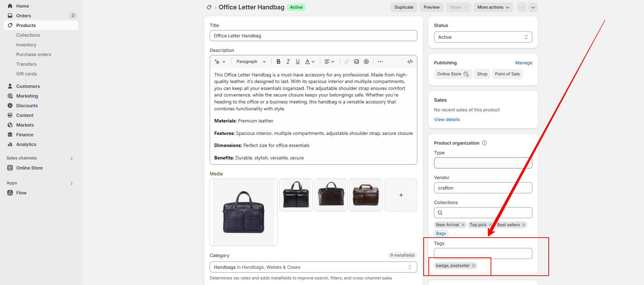Click the Tags input field
This screenshot has height=285, width=644.
pos(483,254)
